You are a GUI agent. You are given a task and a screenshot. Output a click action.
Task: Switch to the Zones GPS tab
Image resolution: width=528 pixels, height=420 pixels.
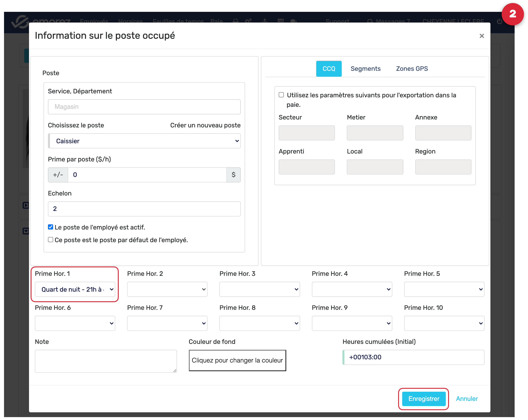pos(412,69)
